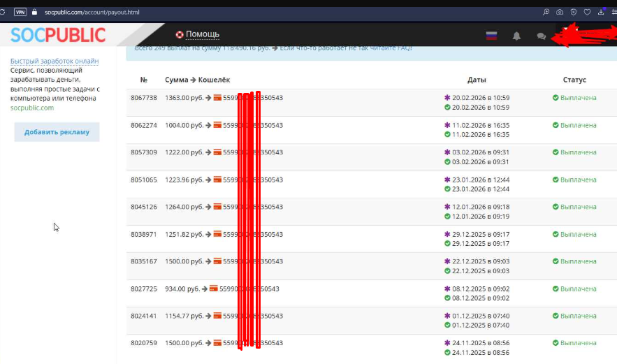
Task: Click the card icon in payout 8067738
Action: tap(217, 98)
